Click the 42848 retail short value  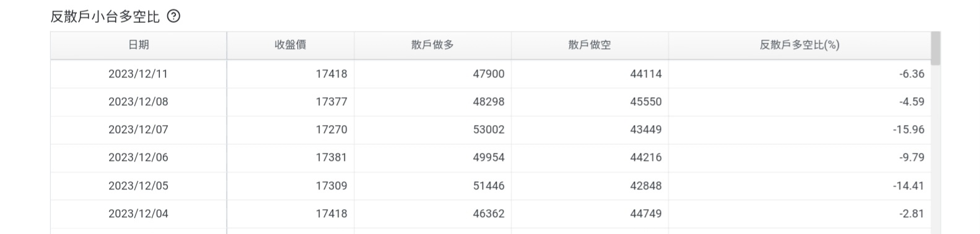(646, 186)
